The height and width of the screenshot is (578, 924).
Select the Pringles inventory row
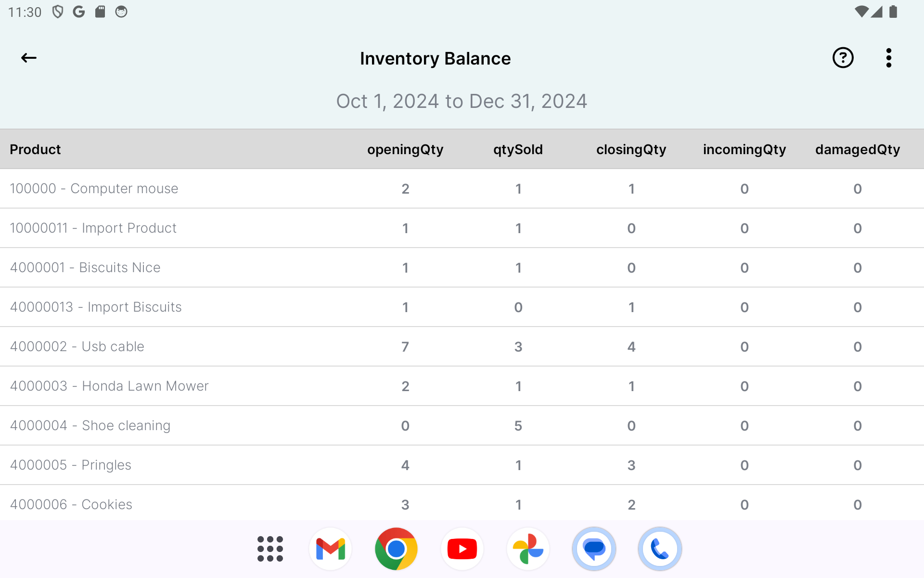tap(71, 465)
